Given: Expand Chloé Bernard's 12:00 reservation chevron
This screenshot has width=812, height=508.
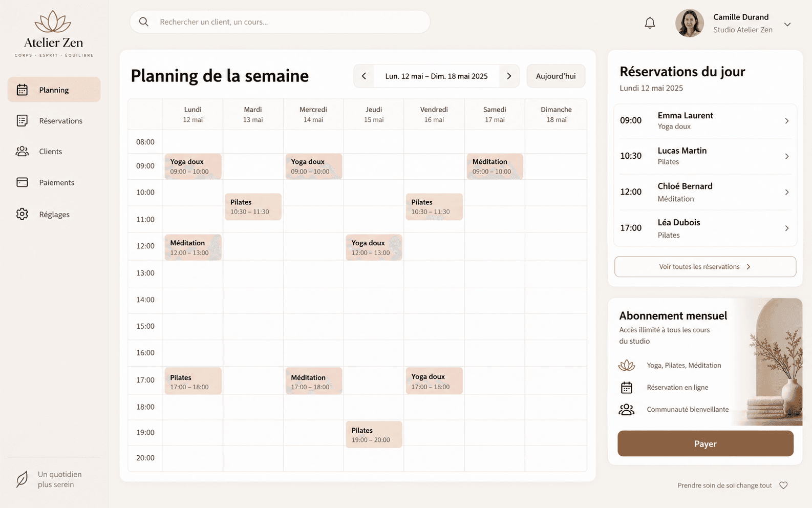Looking at the screenshot, I should (787, 192).
